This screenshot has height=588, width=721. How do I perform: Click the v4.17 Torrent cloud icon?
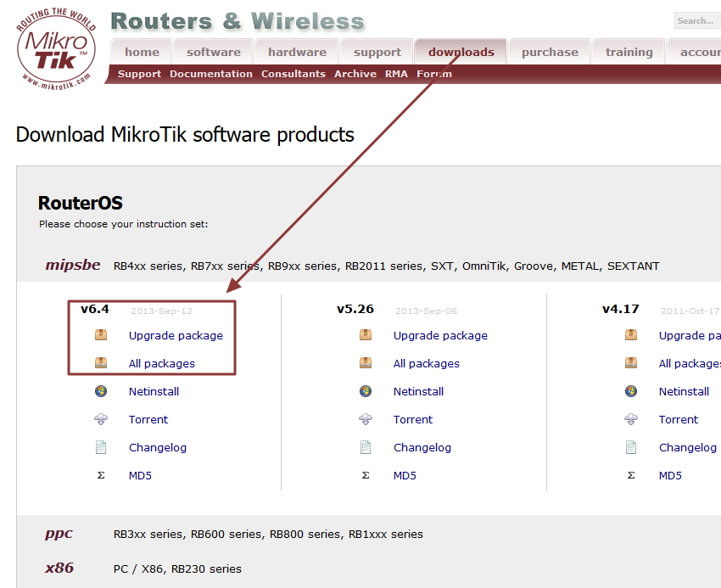click(631, 419)
